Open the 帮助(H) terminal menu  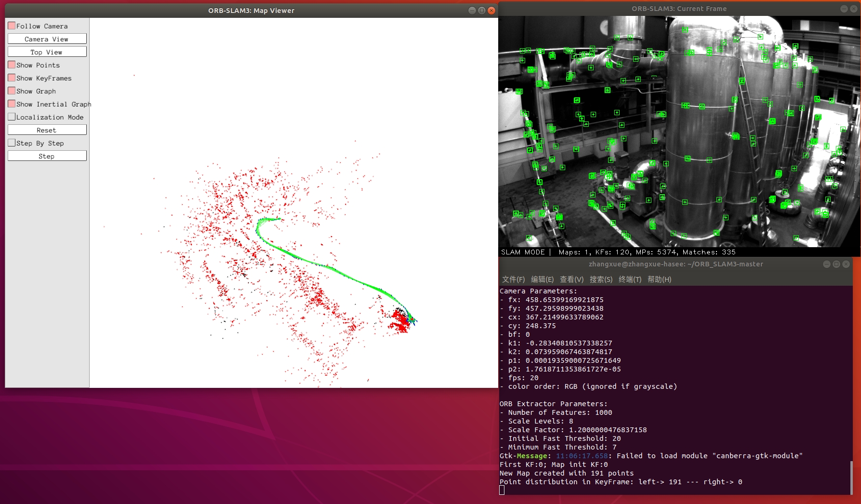tap(659, 279)
